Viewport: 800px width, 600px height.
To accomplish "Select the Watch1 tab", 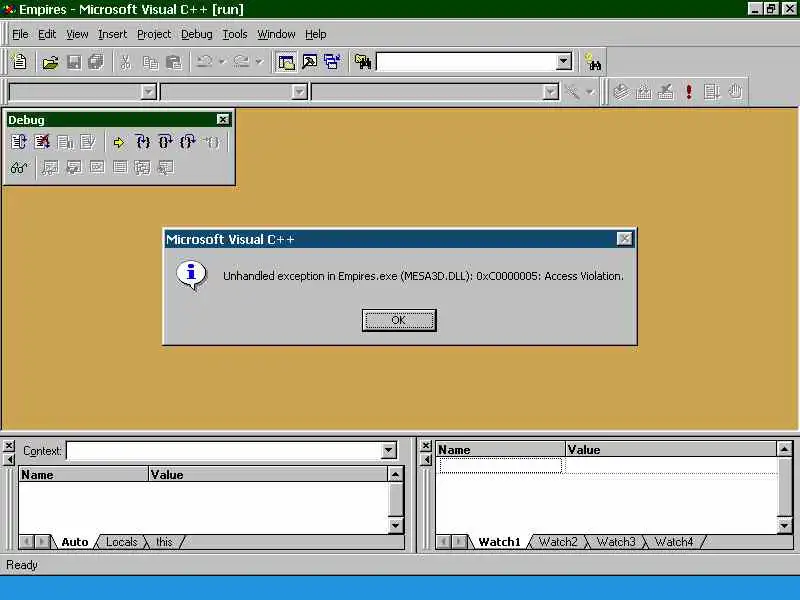I will (499, 542).
